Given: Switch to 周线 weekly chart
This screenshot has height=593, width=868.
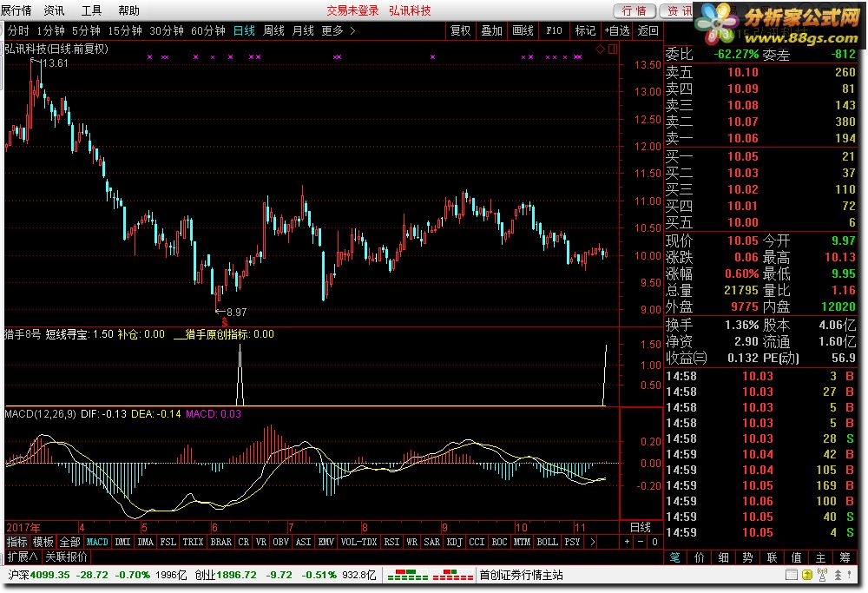Looking at the screenshot, I should [x=273, y=31].
